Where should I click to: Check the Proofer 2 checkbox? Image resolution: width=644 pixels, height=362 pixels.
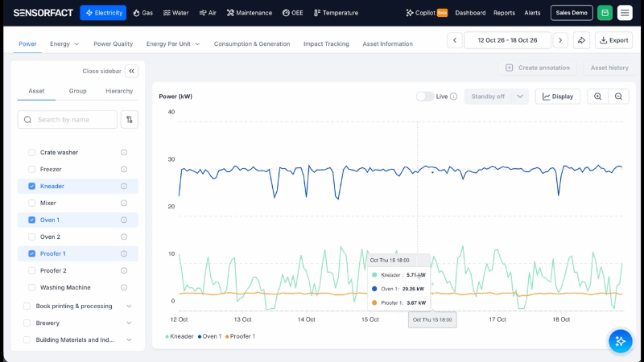pyautogui.click(x=31, y=270)
